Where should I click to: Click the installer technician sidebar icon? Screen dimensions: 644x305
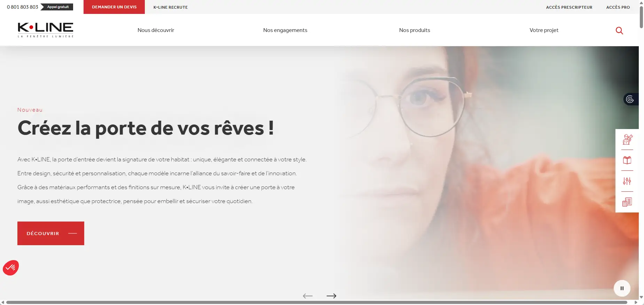(x=627, y=139)
